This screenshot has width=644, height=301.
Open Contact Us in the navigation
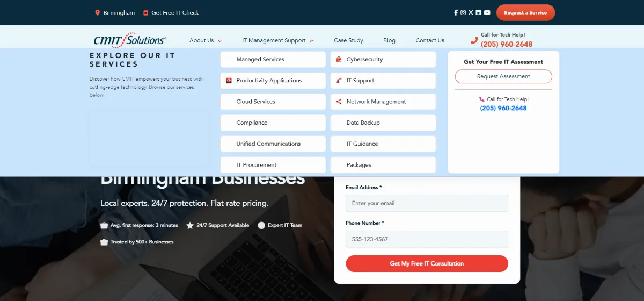430,40
